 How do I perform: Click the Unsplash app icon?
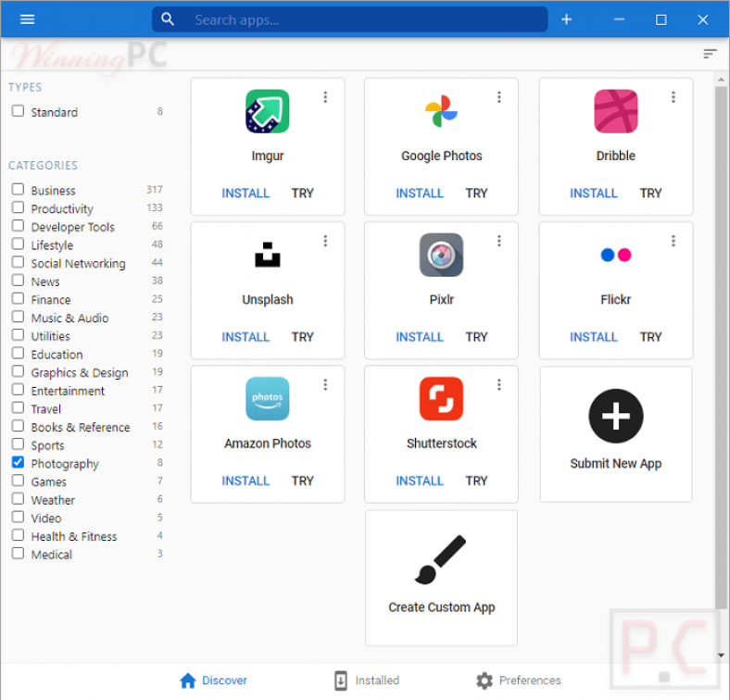pyautogui.click(x=267, y=255)
